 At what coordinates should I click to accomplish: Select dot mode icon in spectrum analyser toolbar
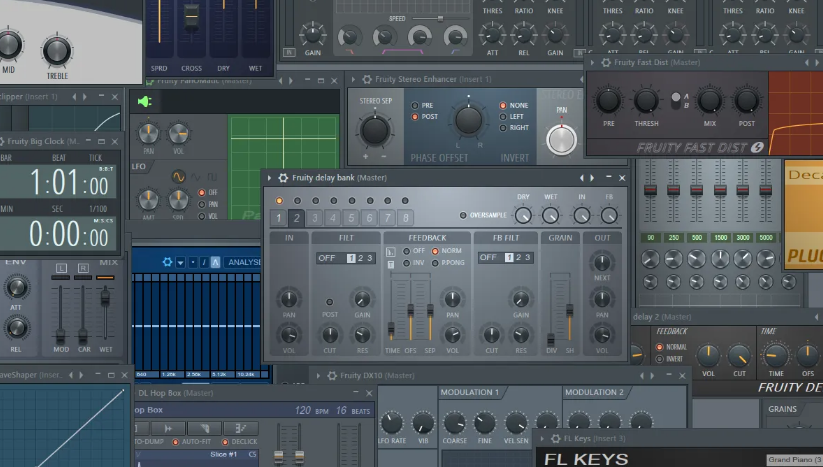pos(193,262)
